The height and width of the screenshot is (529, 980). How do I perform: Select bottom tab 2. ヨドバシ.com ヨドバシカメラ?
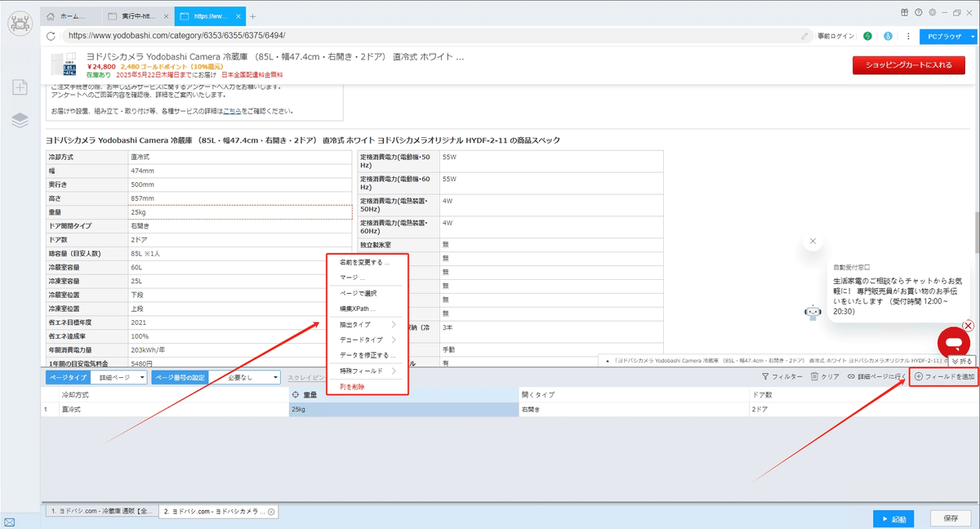tap(217, 512)
